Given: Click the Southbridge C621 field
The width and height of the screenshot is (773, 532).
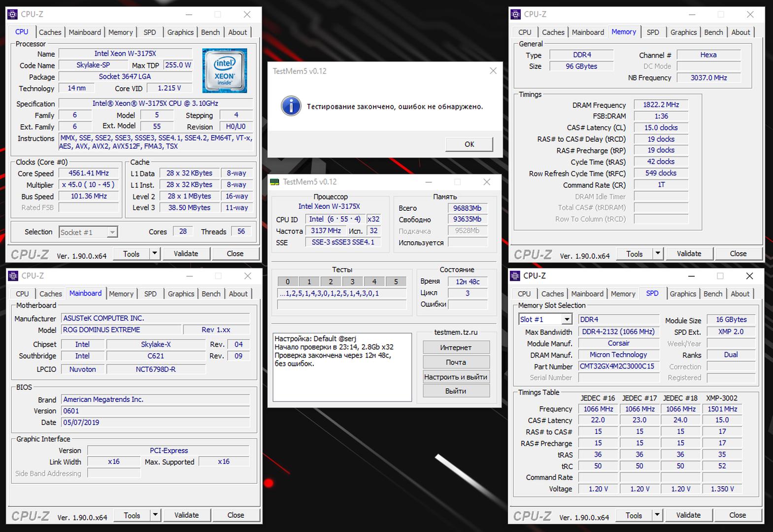Looking at the screenshot, I should click(x=156, y=356).
